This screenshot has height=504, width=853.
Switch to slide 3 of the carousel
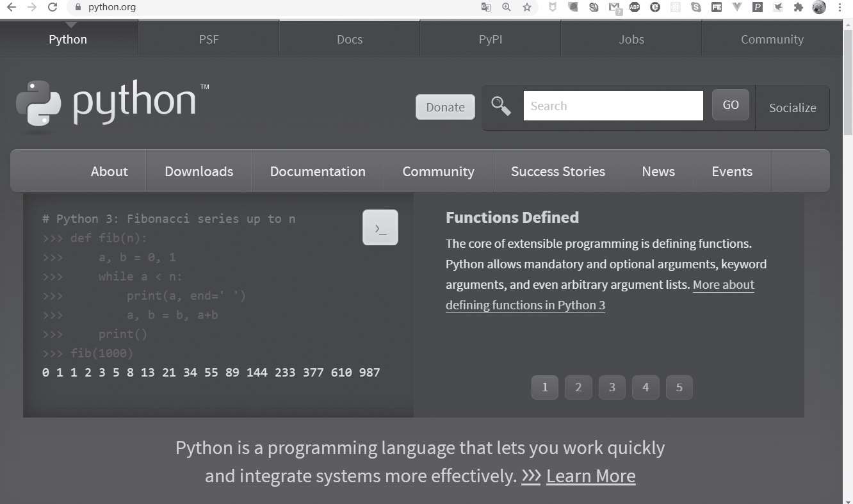(612, 387)
